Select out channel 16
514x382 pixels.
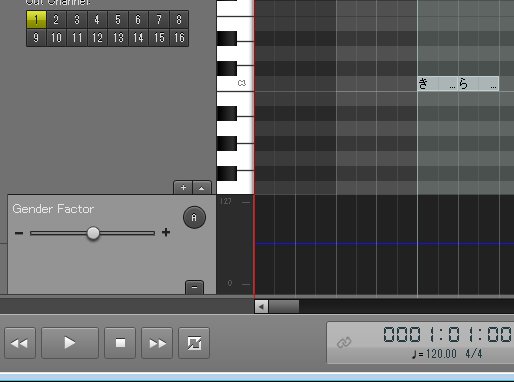point(179,37)
